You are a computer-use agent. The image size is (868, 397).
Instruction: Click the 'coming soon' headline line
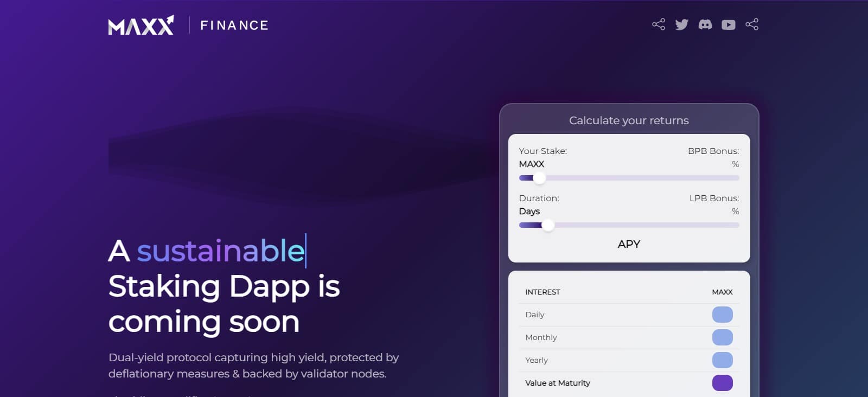point(204,322)
